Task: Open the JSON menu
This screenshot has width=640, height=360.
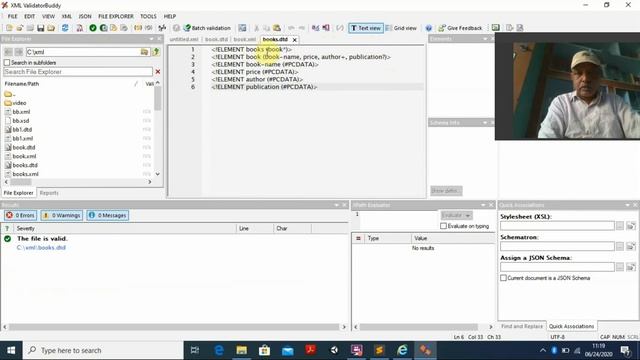Action: point(85,16)
